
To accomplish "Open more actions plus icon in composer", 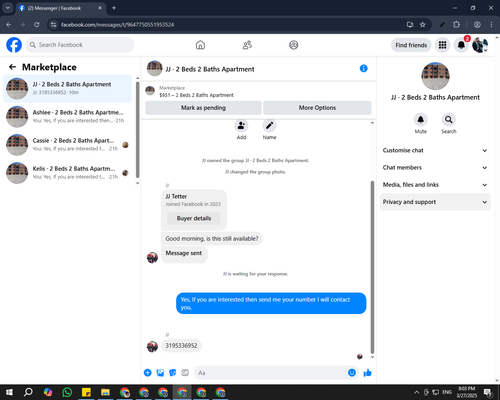I will (x=148, y=373).
